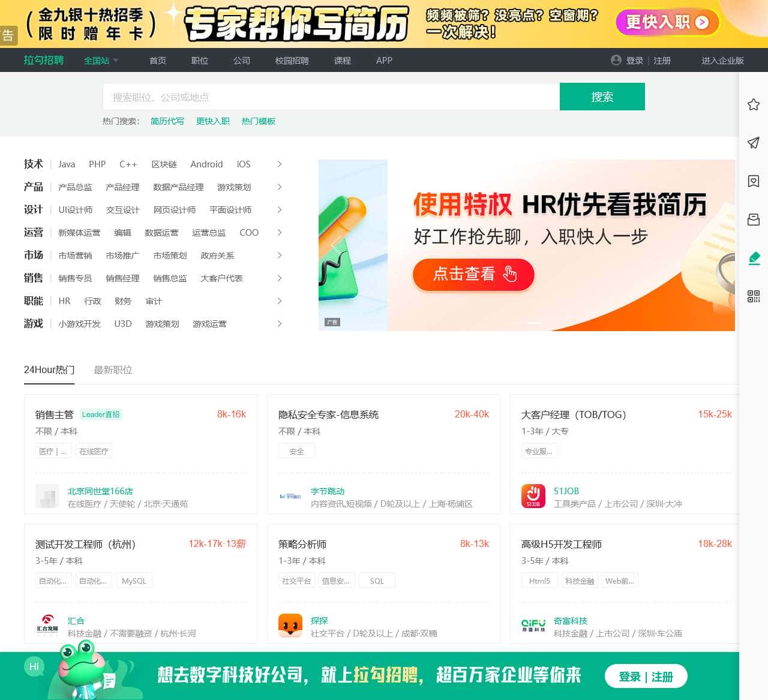Open 隐私安全专家-信息系统 job title
This screenshot has width=768, height=700.
pyautogui.click(x=328, y=414)
